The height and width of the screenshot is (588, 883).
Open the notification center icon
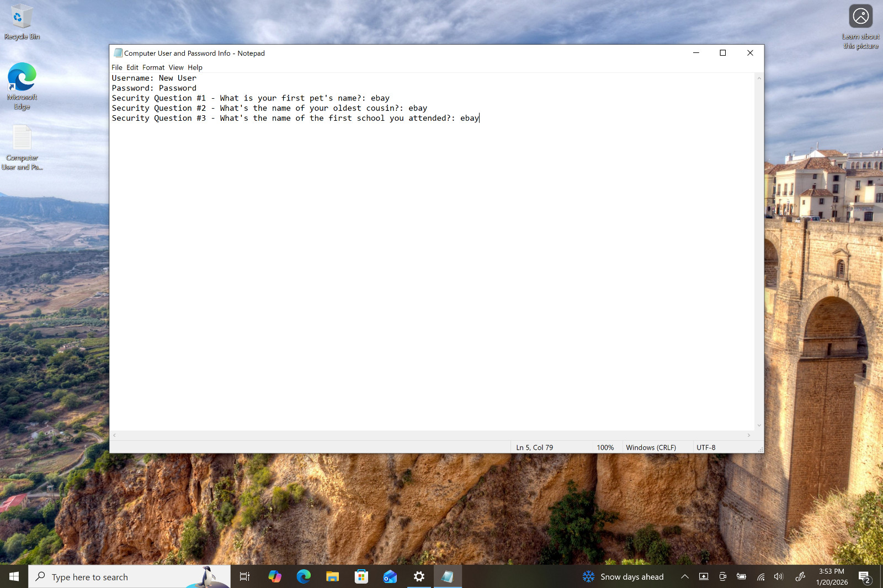tap(864, 577)
